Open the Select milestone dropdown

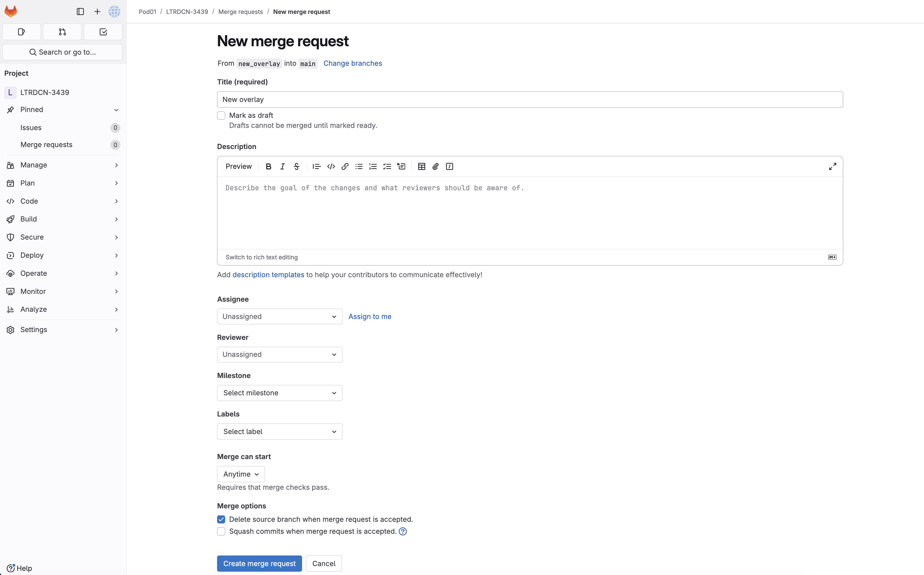(279, 393)
